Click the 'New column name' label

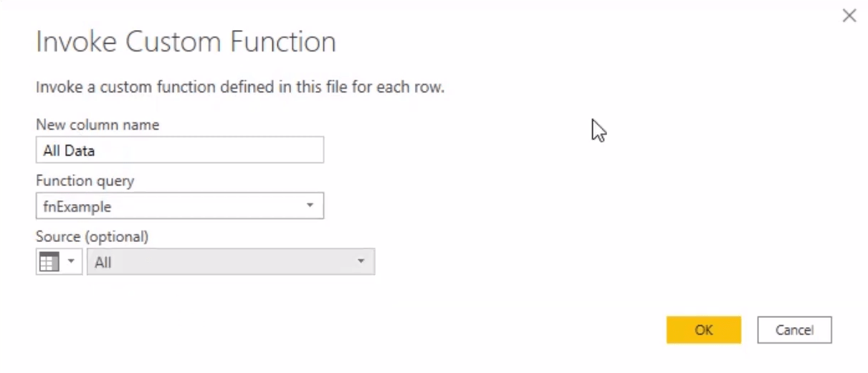97,125
